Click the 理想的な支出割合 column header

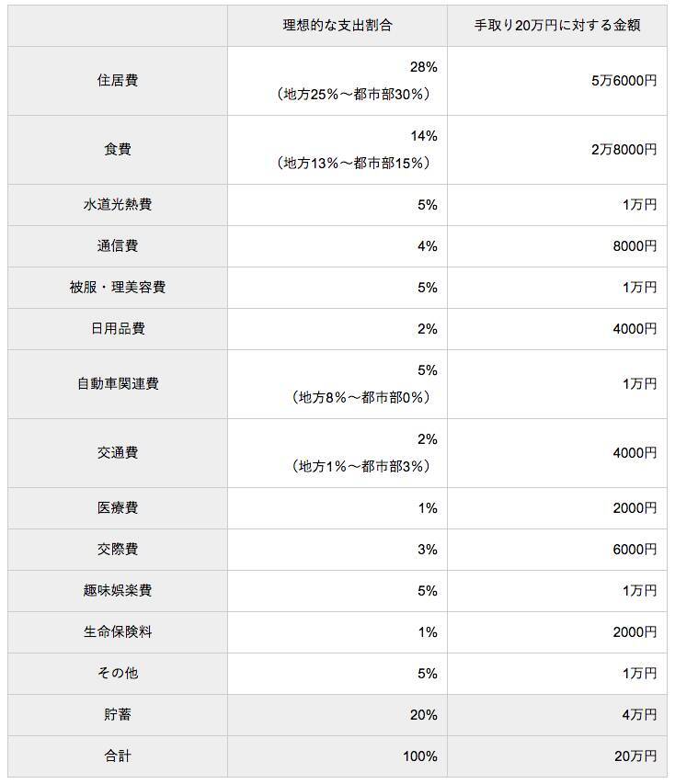click(337, 26)
